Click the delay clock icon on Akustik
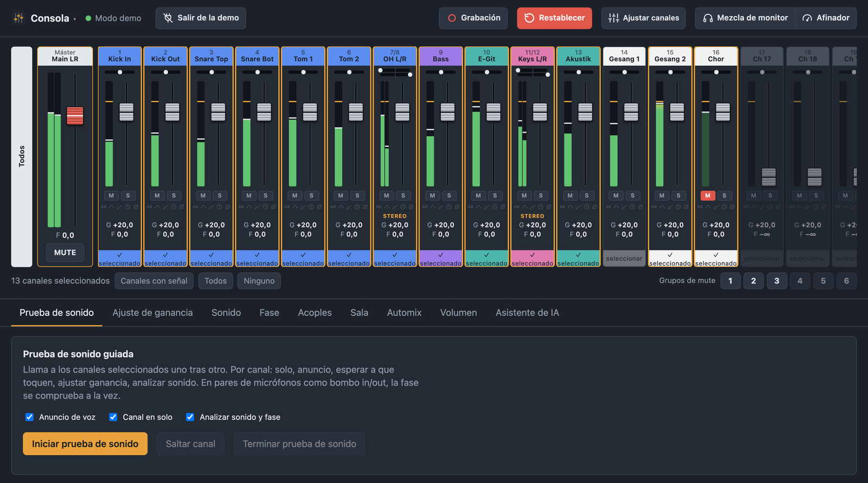The width and height of the screenshot is (868, 483). pos(586,207)
